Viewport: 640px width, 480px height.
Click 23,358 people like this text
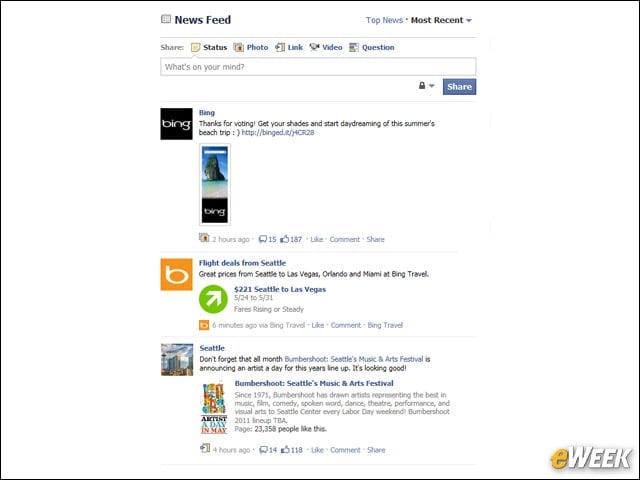tap(290, 429)
